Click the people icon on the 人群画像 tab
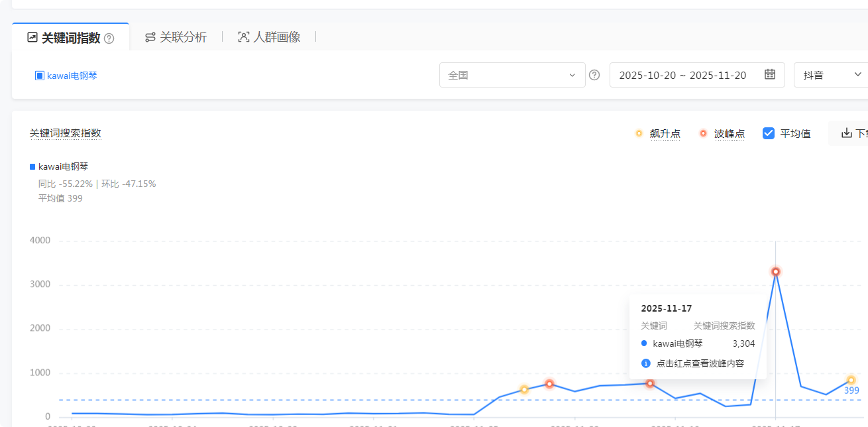The height and width of the screenshot is (427, 868). point(244,37)
